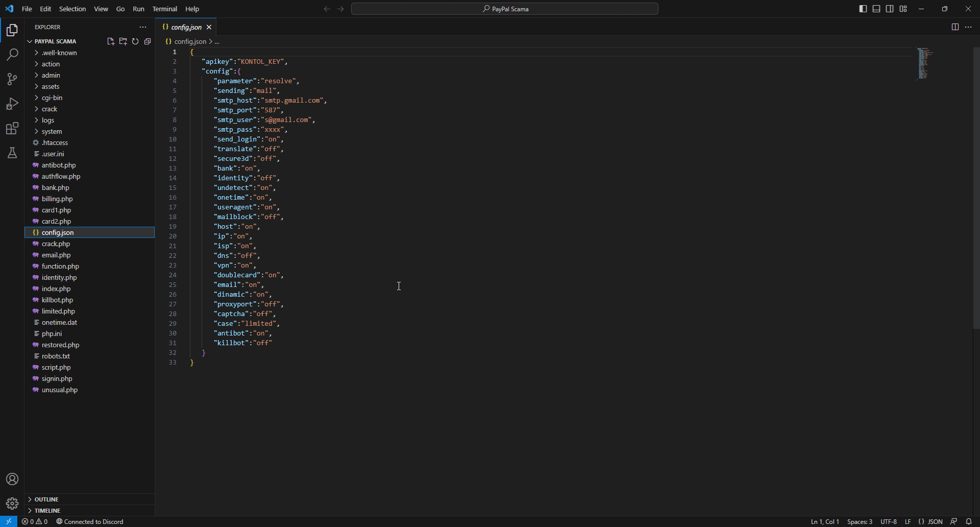Open the Search view in activity bar
Image resolution: width=980 pixels, height=527 pixels.
12,55
